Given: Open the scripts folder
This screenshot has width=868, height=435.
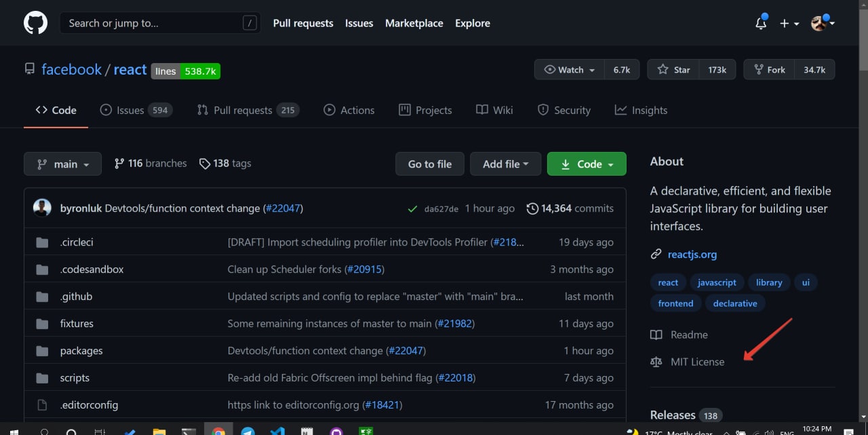Looking at the screenshot, I should point(75,378).
